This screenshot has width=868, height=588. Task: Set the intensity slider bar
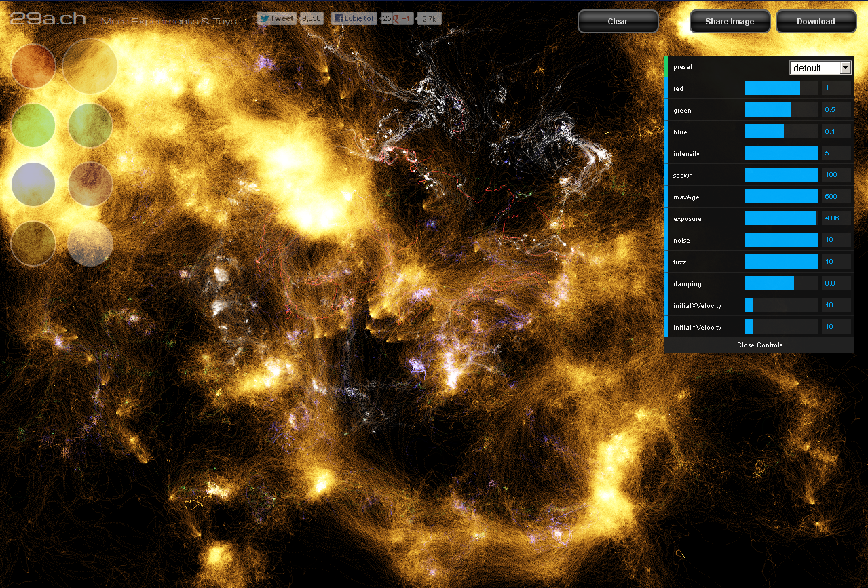point(782,153)
